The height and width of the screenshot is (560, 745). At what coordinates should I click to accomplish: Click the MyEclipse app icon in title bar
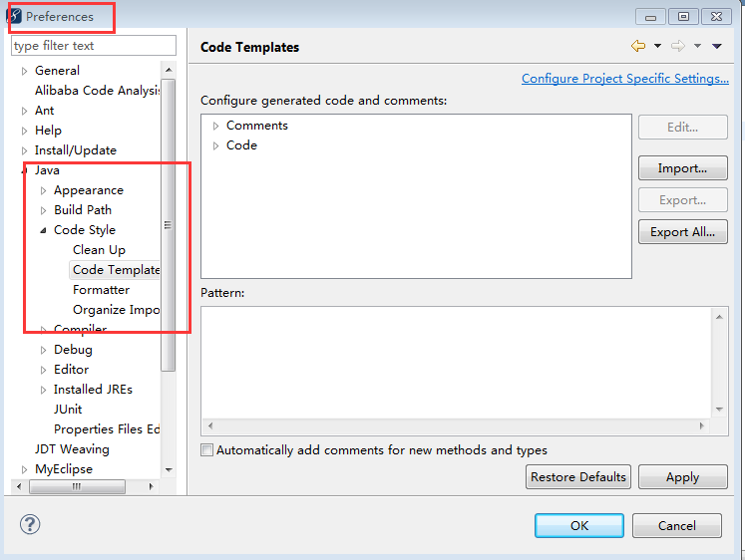click(14, 16)
